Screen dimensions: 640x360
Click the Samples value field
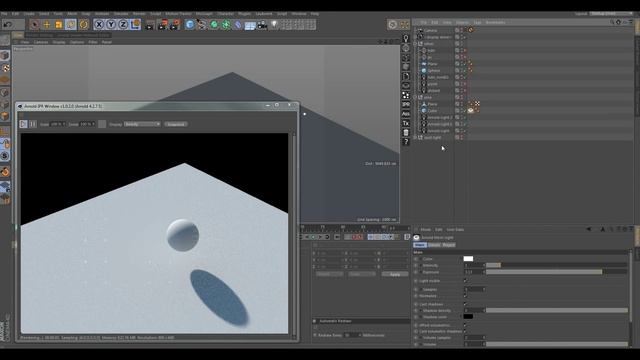[x=474, y=289]
